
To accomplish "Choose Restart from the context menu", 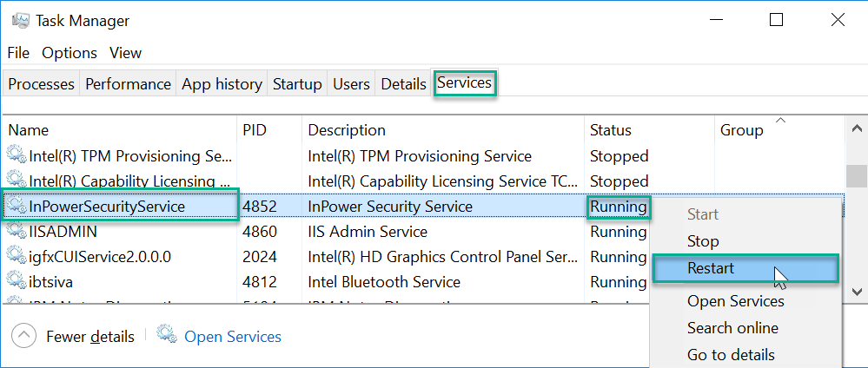I will point(710,268).
